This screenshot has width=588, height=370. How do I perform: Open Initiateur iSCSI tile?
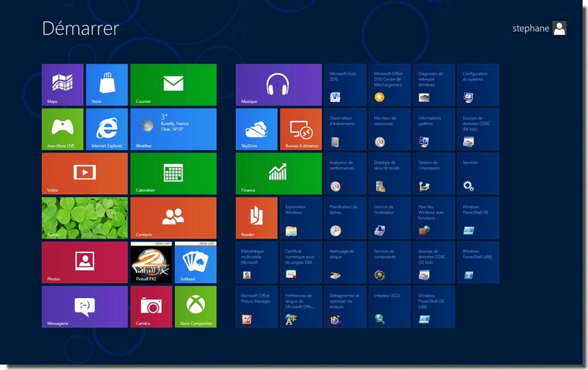coord(389,307)
